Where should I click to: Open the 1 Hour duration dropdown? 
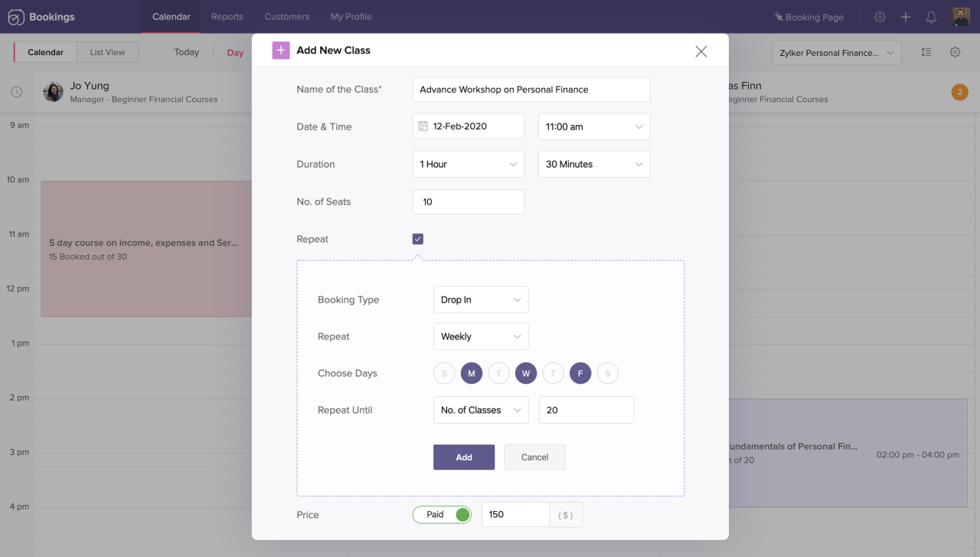pos(469,164)
